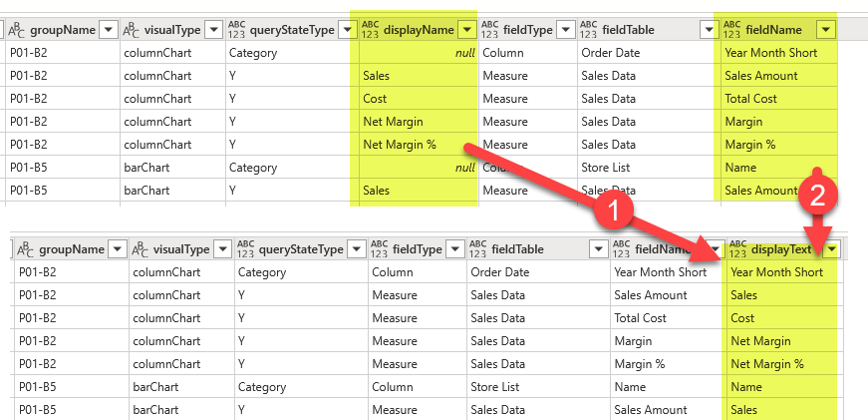The height and width of the screenshot is (420, 868).
Task: Click top table's visualType ABC type icon
Action: [x=131, y=30]
